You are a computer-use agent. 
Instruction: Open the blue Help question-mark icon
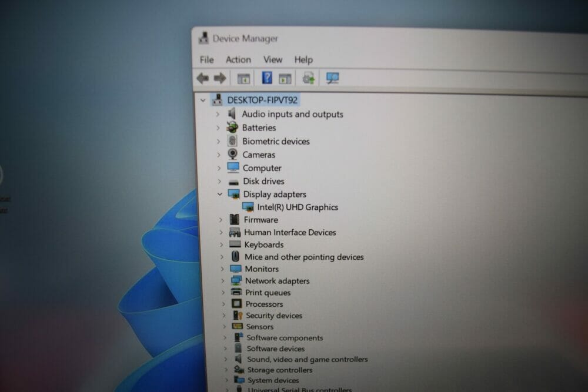[267, 78]
